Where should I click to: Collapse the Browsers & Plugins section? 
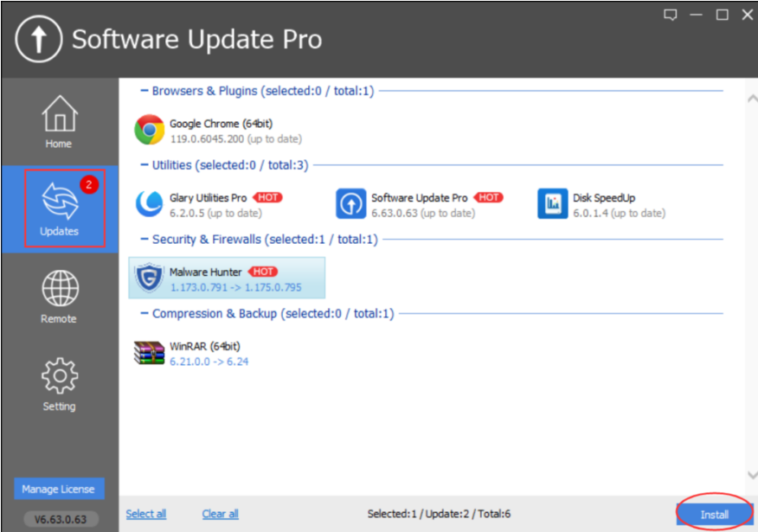tap(144, 91)
